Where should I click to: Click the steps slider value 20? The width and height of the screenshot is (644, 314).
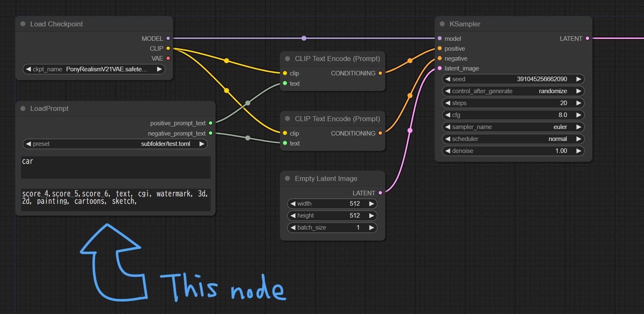pos(513,103)
